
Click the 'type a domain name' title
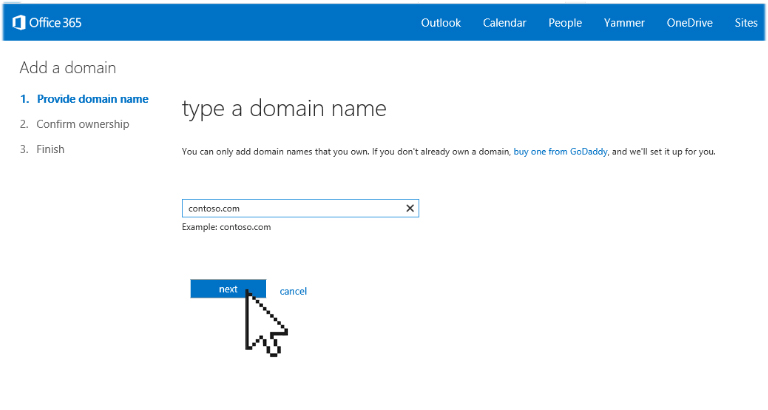284,109
